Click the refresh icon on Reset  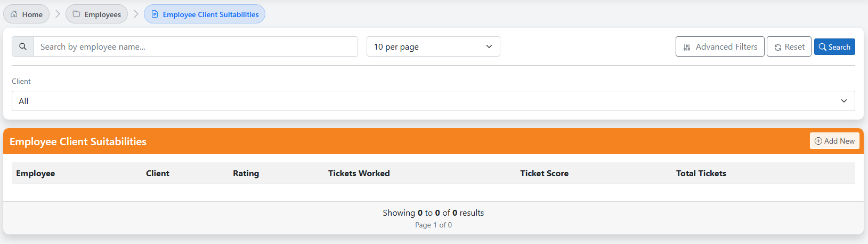778,47
